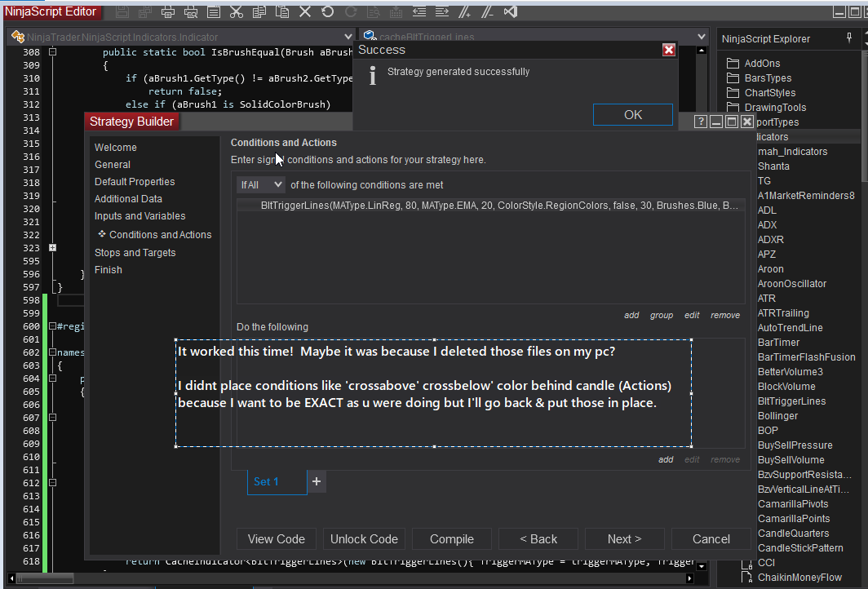
Task: Collapse the IsBrushEqual method at line 308
Action: [52, 52]
